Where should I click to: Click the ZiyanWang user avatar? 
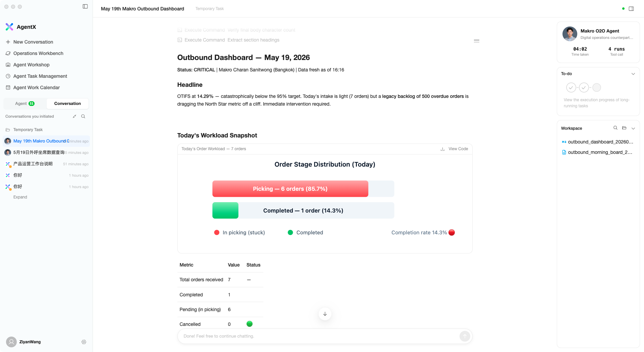click(x=11, y=342)
